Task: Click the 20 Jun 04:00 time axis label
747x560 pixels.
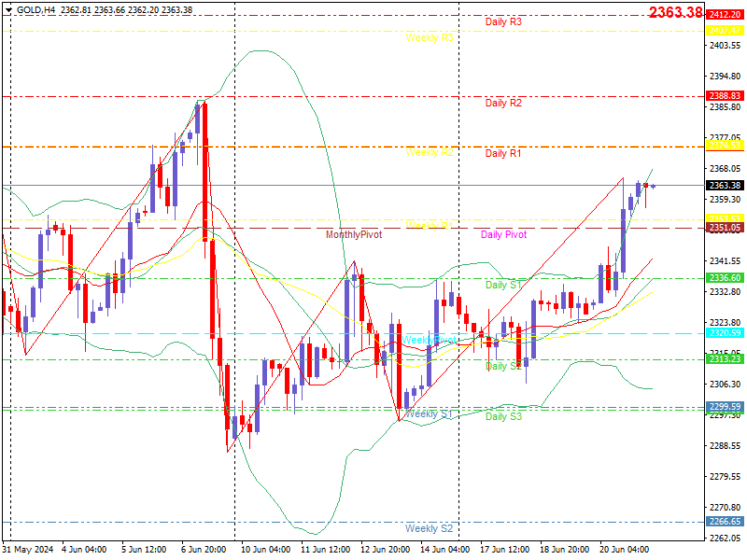Action: click(x=624, y=549)
